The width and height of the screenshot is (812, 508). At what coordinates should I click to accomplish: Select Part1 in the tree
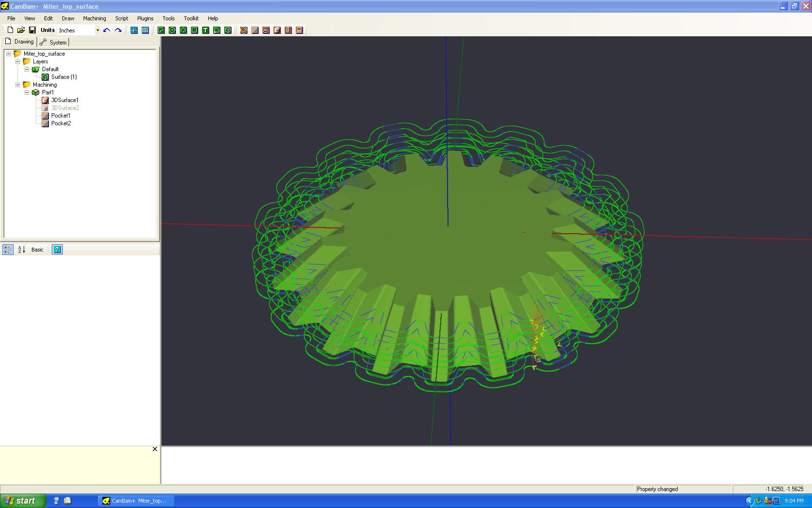pos(48,92)
